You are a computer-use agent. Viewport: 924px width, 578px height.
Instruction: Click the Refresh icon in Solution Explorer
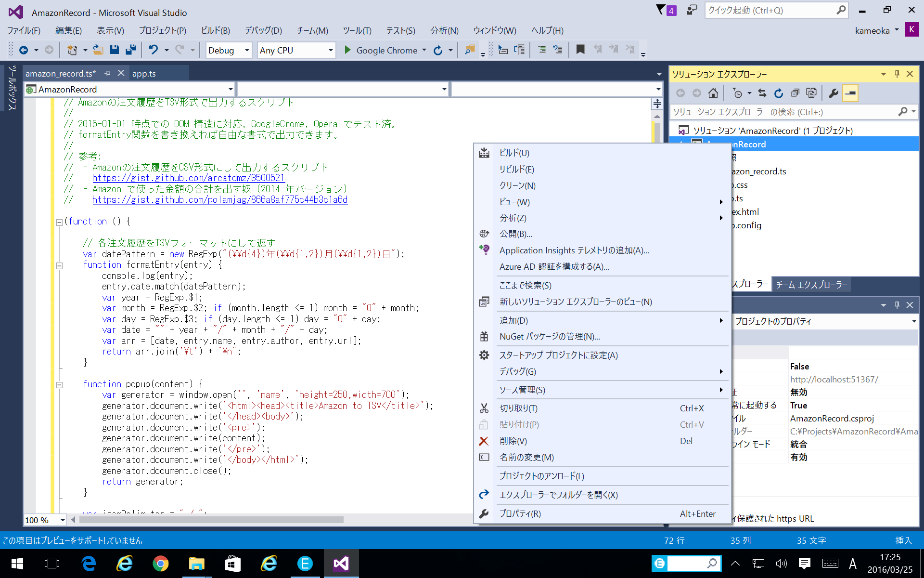(x=779, y=93)
